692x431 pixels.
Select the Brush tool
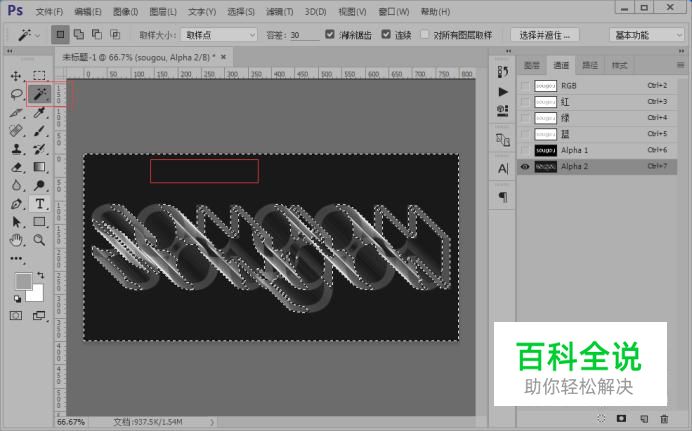coord(39,131)
